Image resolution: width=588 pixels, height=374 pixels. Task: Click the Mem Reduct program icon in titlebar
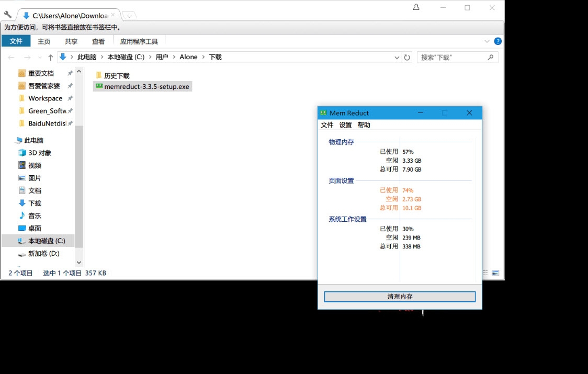click(x=324, y=113)
